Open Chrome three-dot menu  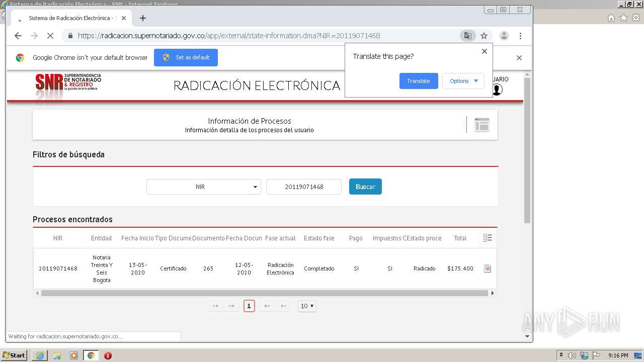coord(520,36)
